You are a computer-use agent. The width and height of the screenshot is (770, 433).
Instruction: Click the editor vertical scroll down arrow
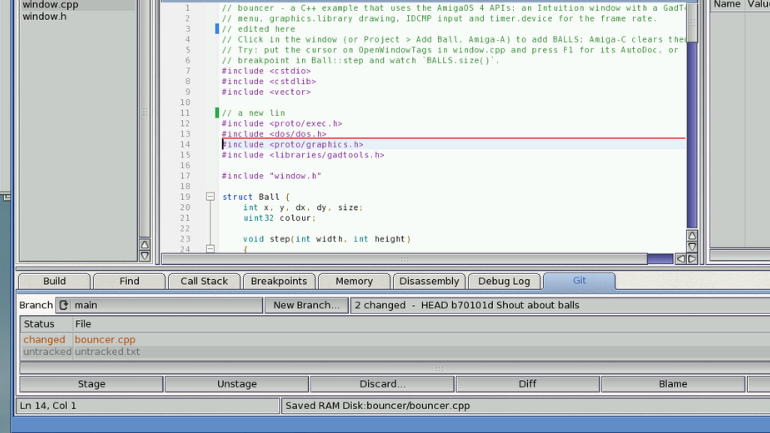[692, 247]
